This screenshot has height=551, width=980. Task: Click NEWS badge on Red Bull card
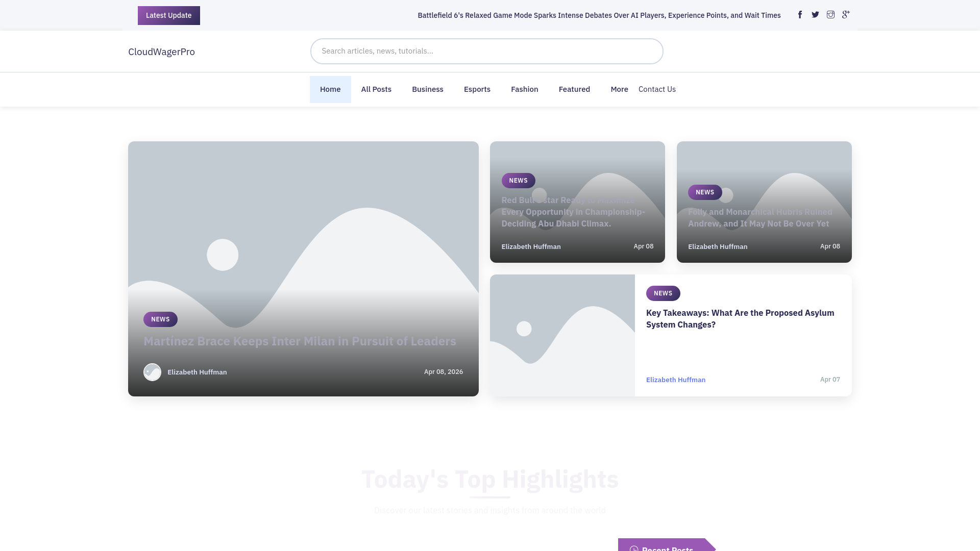point(518,181)
